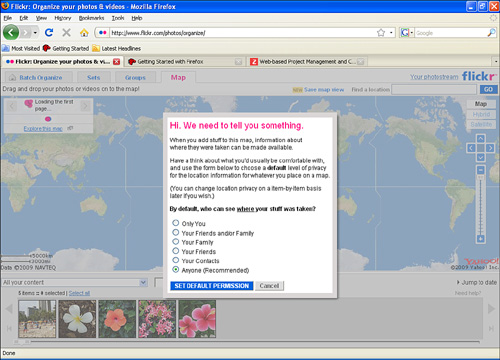This screenshot has height=360, width=500.
Task: Click the Save map view link
Action: [x=324, y=90]
